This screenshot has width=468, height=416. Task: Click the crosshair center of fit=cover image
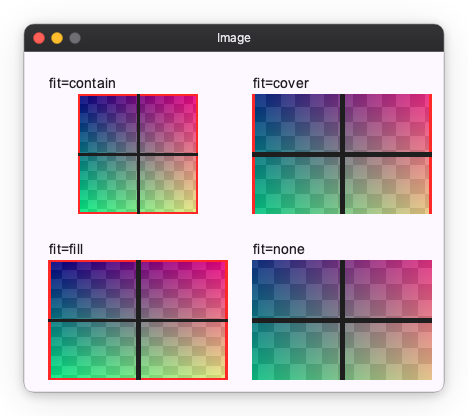(x=342, y=154)
